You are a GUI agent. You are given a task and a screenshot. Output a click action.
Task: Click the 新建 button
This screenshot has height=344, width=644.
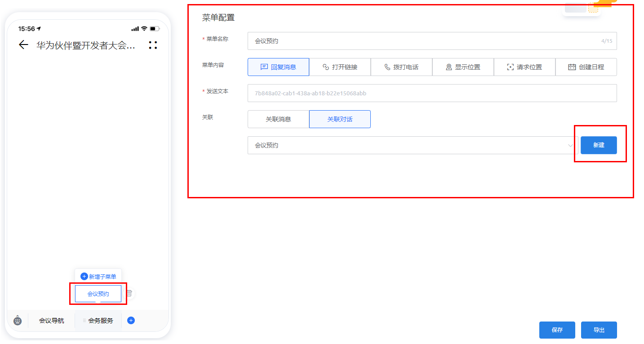click(x=599, y=145)
